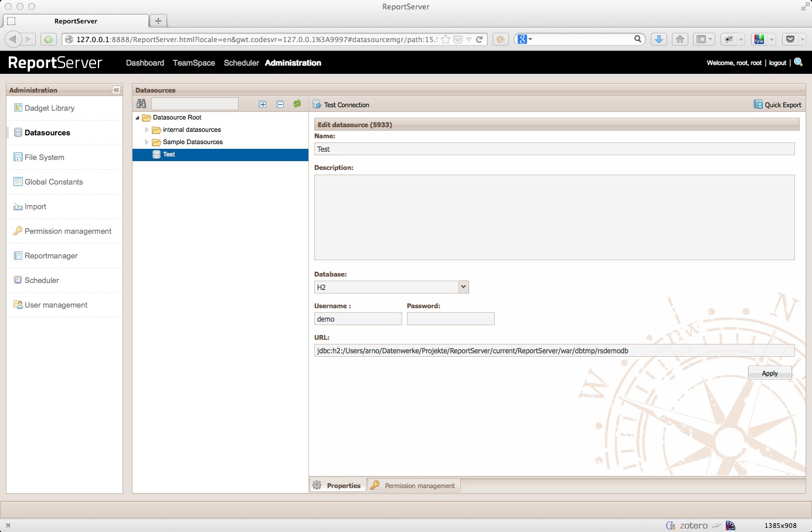Collapse Datasource Root node
Image resolution: width=812 pixels, height=532 pixels.
[137, 118]
